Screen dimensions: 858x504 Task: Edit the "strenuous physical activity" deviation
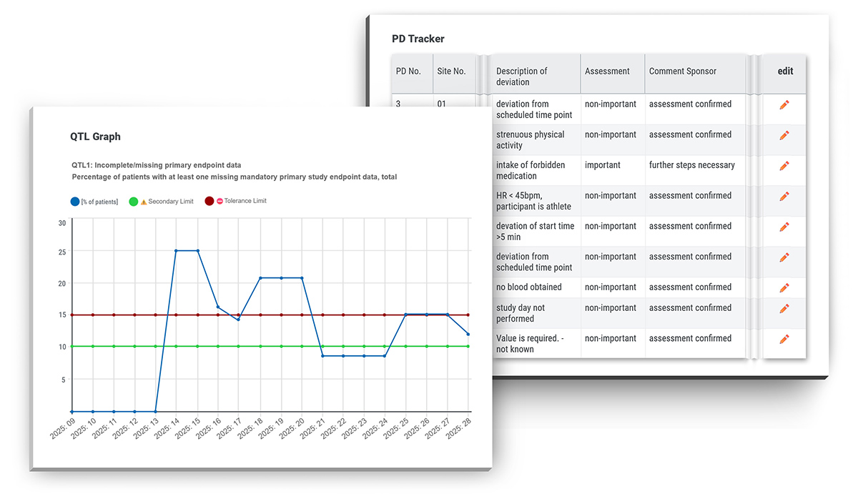pyautogui.click(x=784, y=136)
